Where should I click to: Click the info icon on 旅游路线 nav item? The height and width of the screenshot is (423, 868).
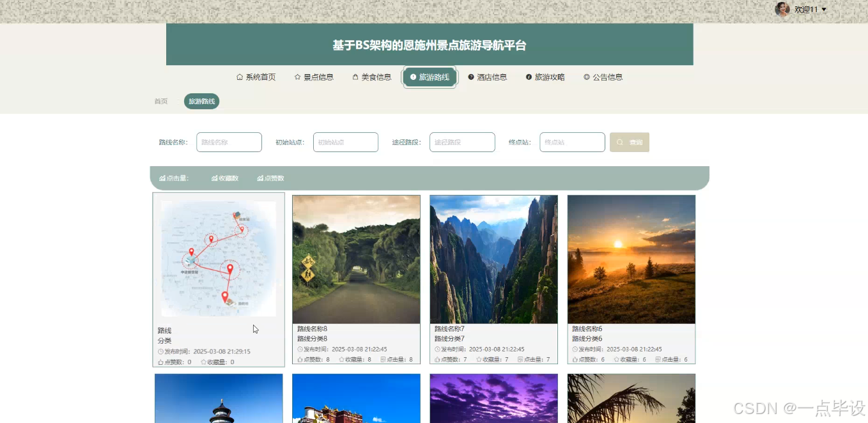point(414,77)
